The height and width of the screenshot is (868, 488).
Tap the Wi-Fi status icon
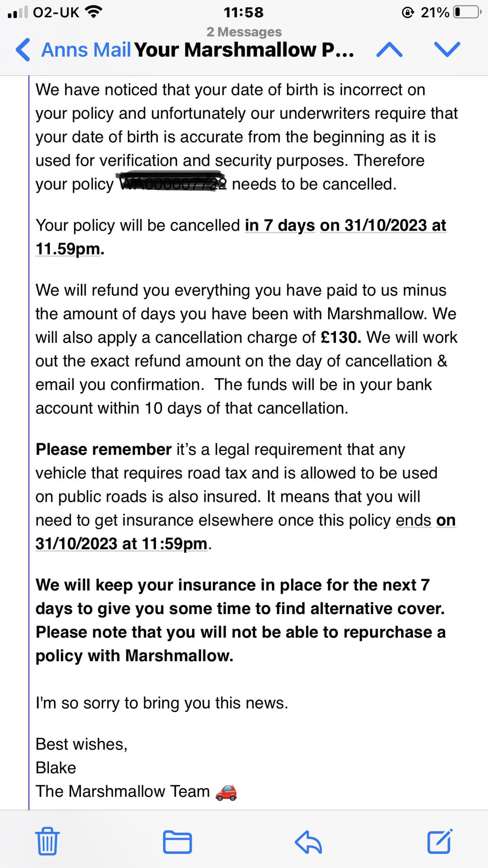(94, 12)
